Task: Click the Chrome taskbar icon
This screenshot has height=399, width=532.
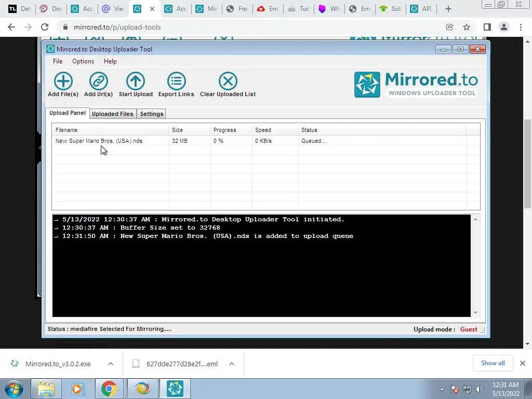Action: (109, 389)
